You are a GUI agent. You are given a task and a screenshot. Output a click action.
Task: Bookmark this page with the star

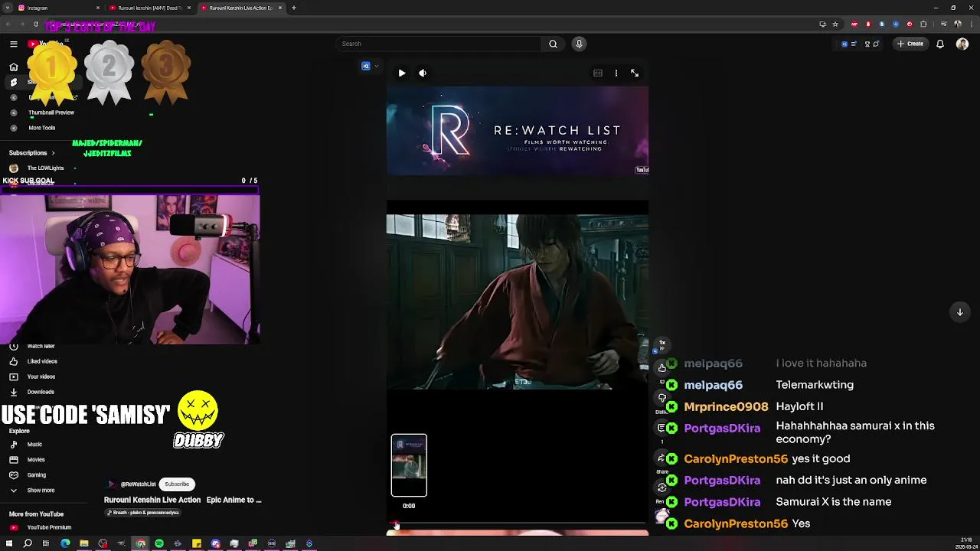835,24
